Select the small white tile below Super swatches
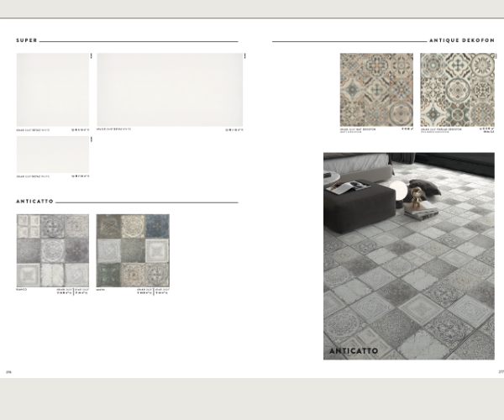The width and height of the screenshot is (504, 420). 52,154
